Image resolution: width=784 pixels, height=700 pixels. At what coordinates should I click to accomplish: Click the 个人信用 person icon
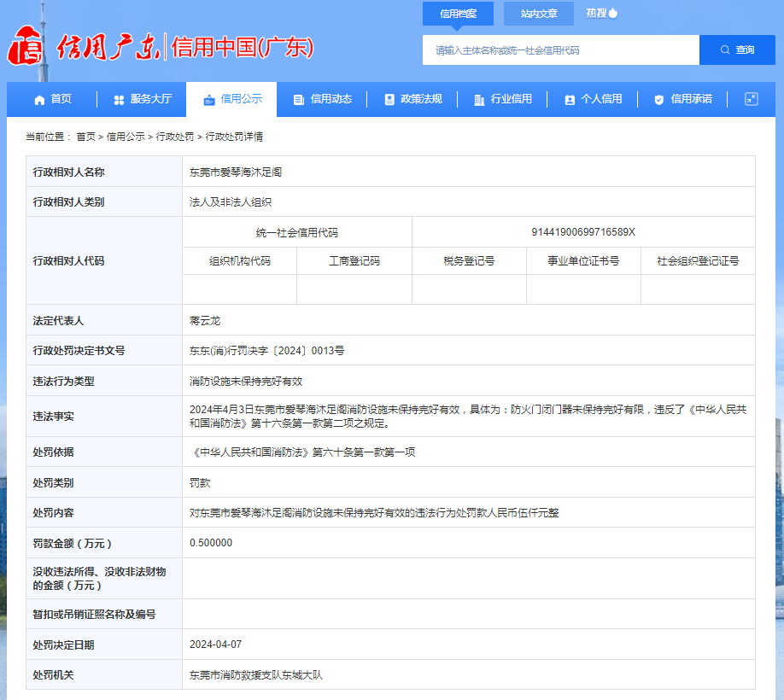pos(570,100)
